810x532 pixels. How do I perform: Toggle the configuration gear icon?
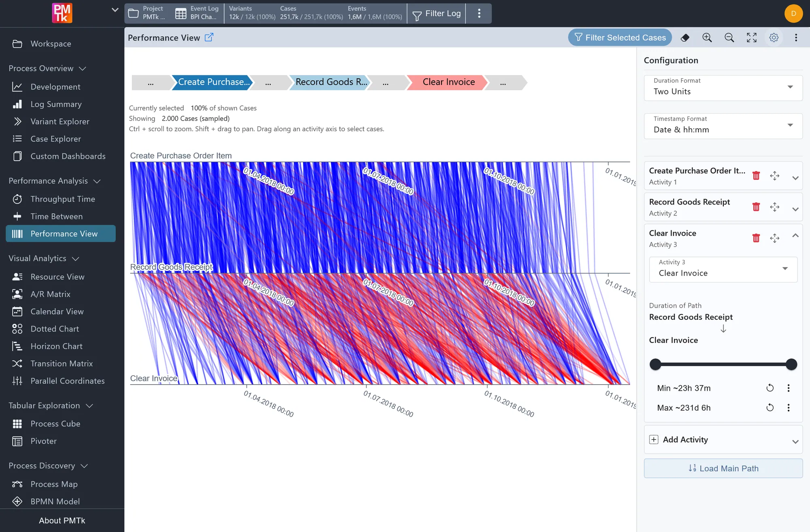click(774, 38)
